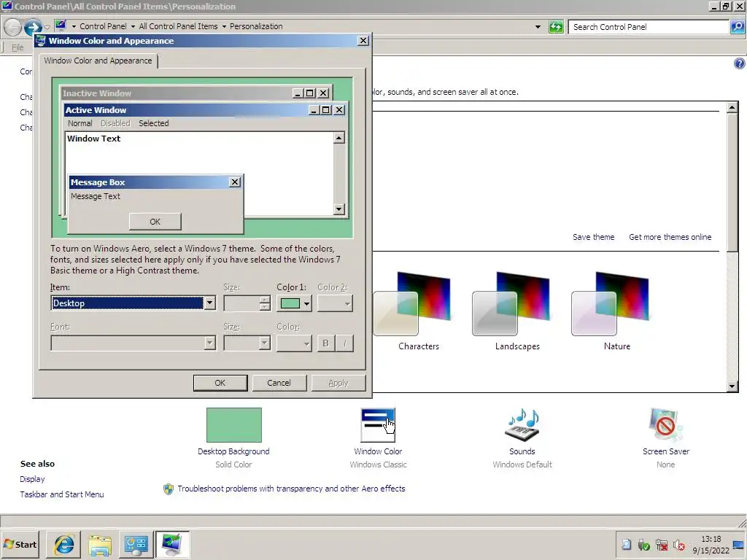Click the Start button
This screenshot has width=747, height=560.
point(20,544)
